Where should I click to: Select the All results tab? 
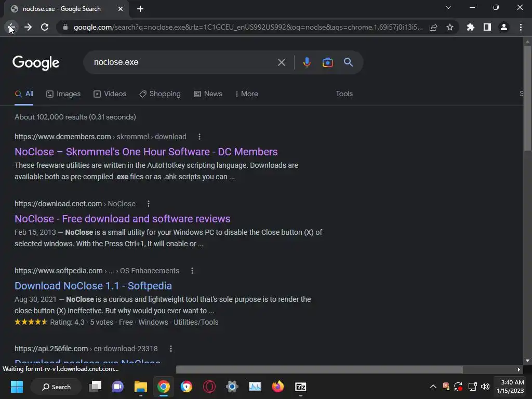(x=24, y=94)
